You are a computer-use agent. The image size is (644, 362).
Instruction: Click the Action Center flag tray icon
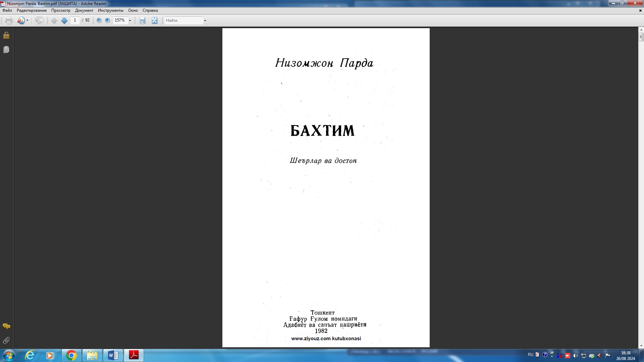[608, 356]
